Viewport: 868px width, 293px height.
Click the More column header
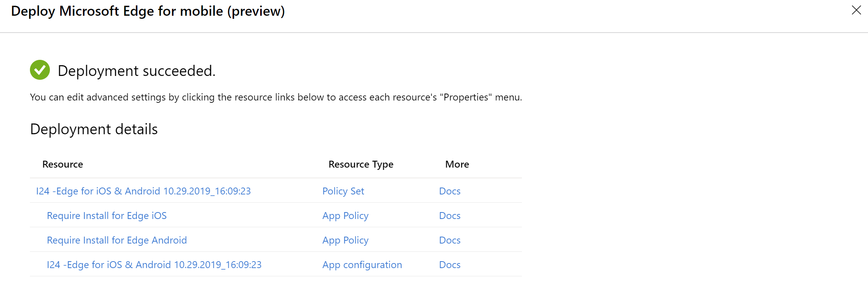pyautogui.click(x=457, y=164)
